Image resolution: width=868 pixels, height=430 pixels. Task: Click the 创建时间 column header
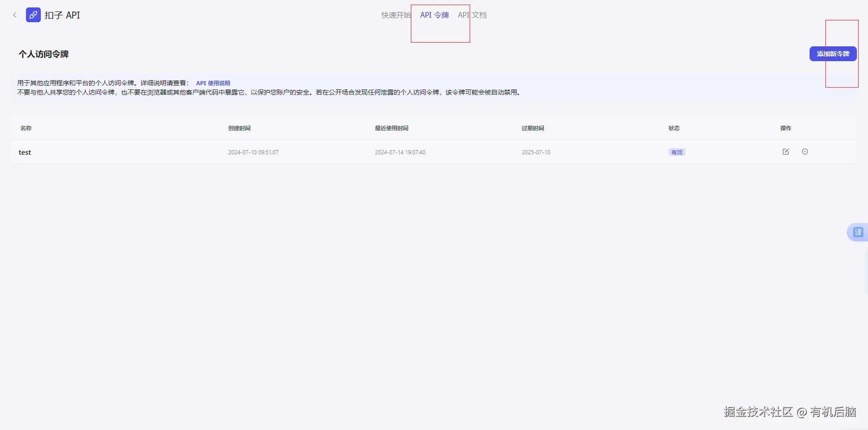click(239, 128)
